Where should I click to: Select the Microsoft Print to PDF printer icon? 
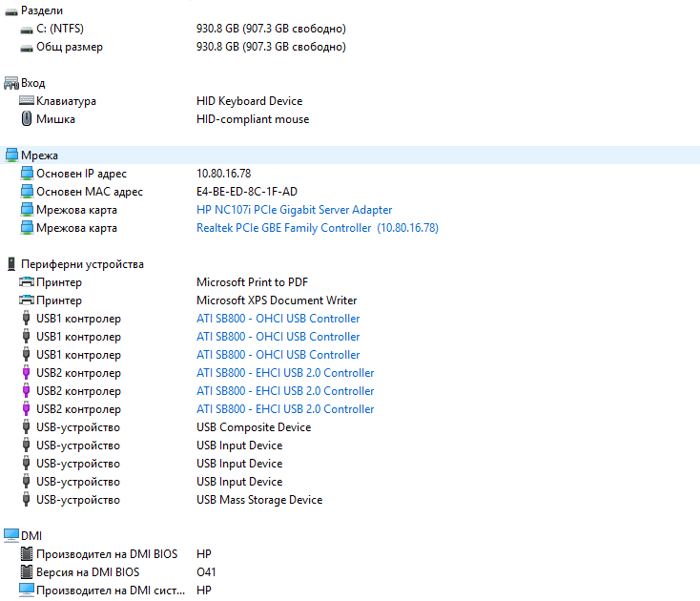27,282
